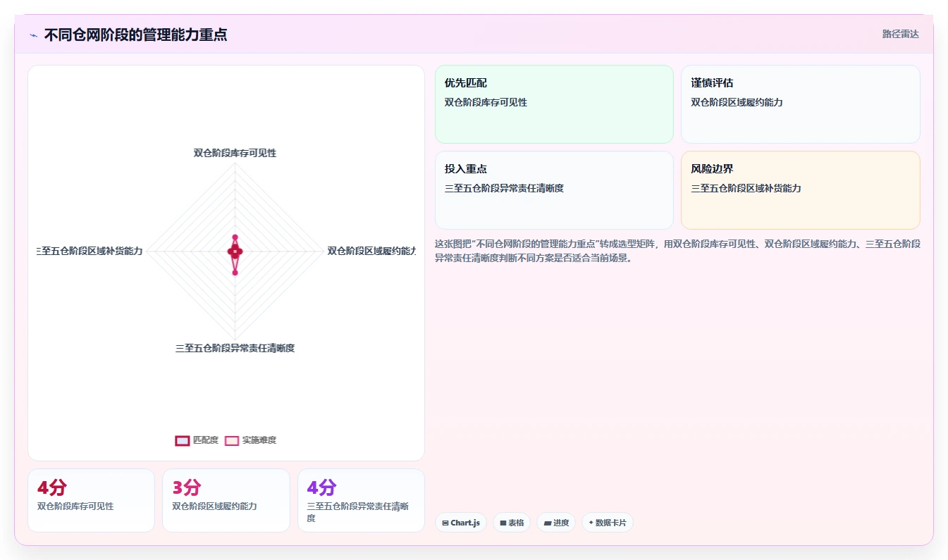
Task: Click the 4分 双仓阶段库存可见性 score card
Action: click(x=91, y=500)
